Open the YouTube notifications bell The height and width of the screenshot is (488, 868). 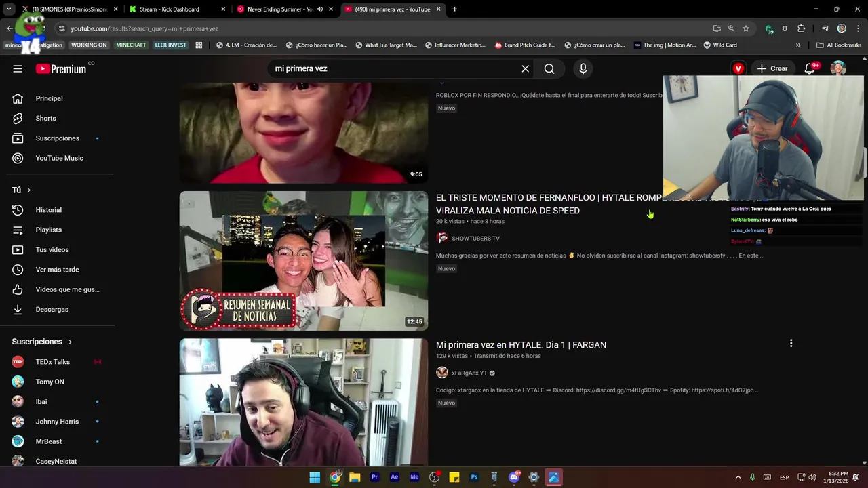810,68
